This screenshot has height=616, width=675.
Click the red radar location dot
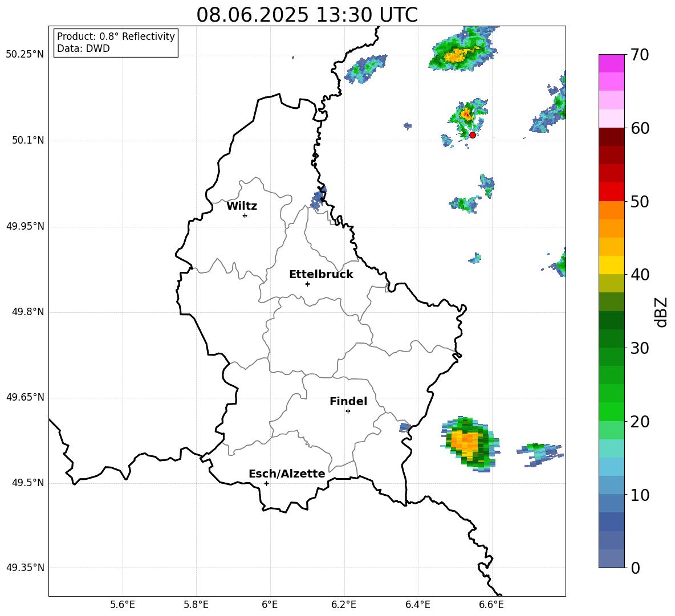[x=473, y=135]
